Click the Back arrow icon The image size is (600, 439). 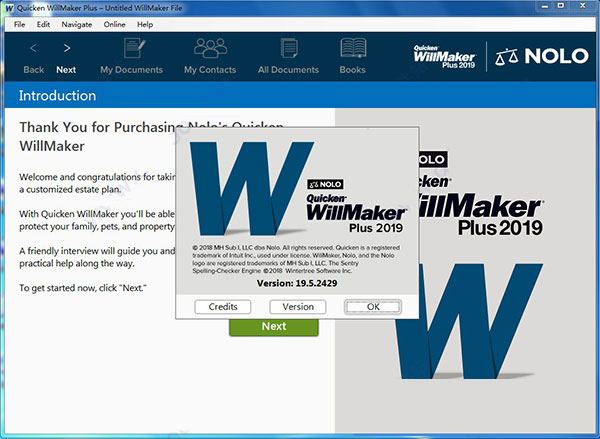coord(33,48)
